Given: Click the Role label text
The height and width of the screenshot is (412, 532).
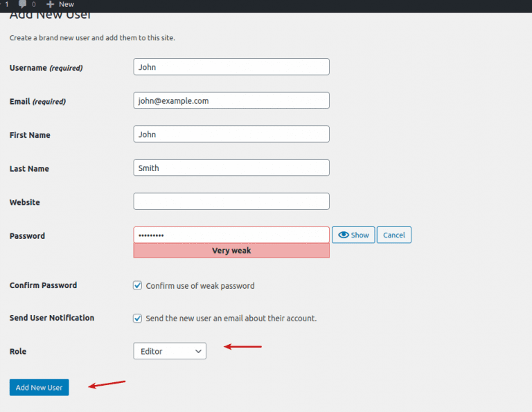Looking at the screenshot, I should 18,351.
